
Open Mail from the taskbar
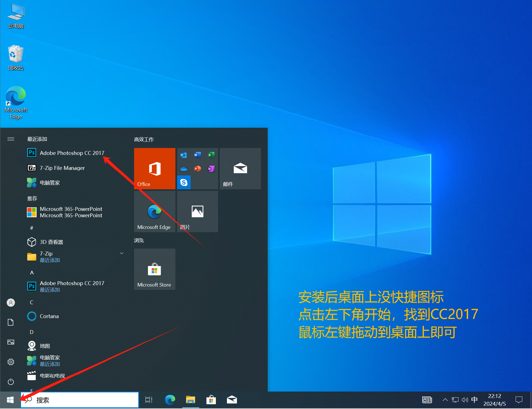click(x=232, y=400)
